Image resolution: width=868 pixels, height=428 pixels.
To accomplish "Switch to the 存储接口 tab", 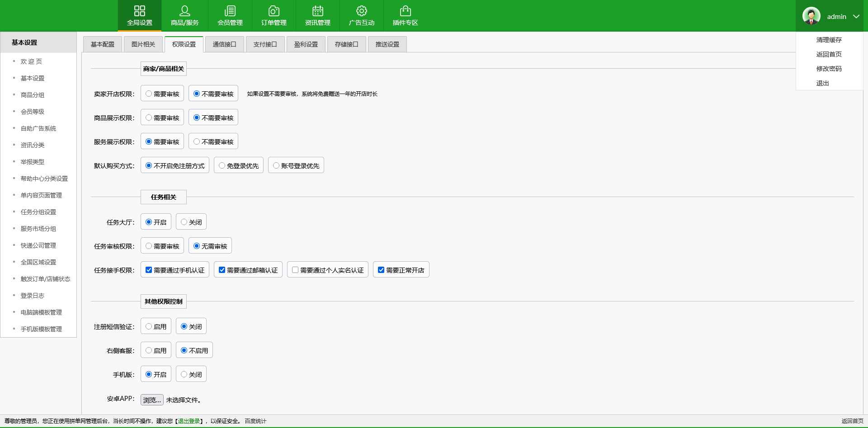I will pos(347,44).
